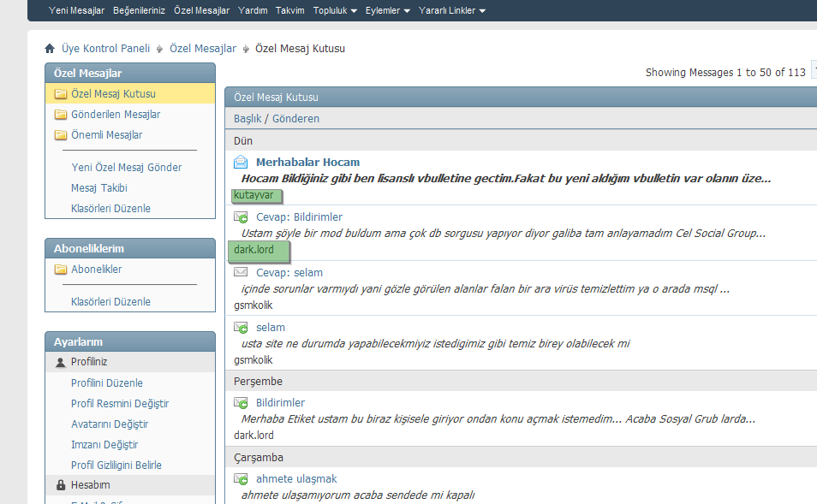Click folder icon beside Gönderilen Mesajlar
This screenshot has width=817, height=504.
point(60,115)
